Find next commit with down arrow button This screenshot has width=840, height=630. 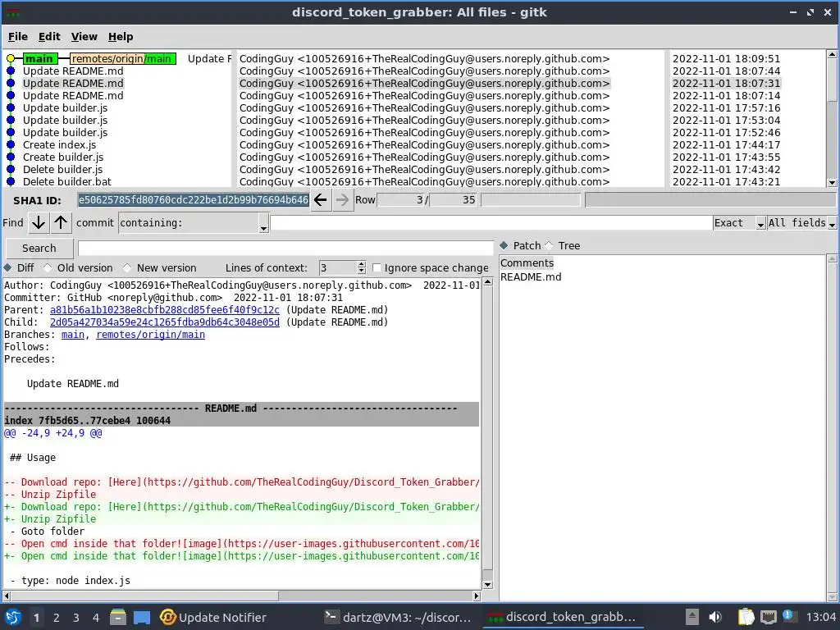[38, 223]
